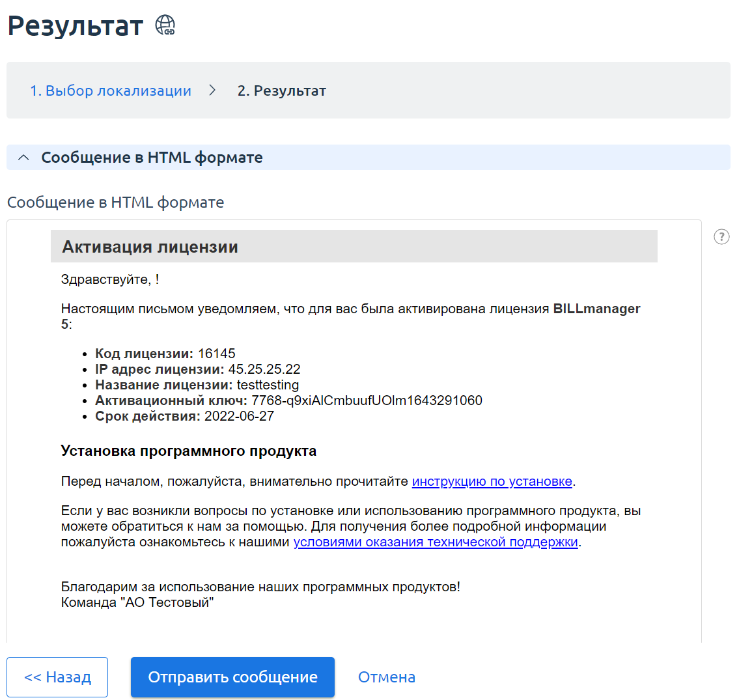Click the activation key value 7768-q9xiAlCmbuufUOlm1643291060

367,400
